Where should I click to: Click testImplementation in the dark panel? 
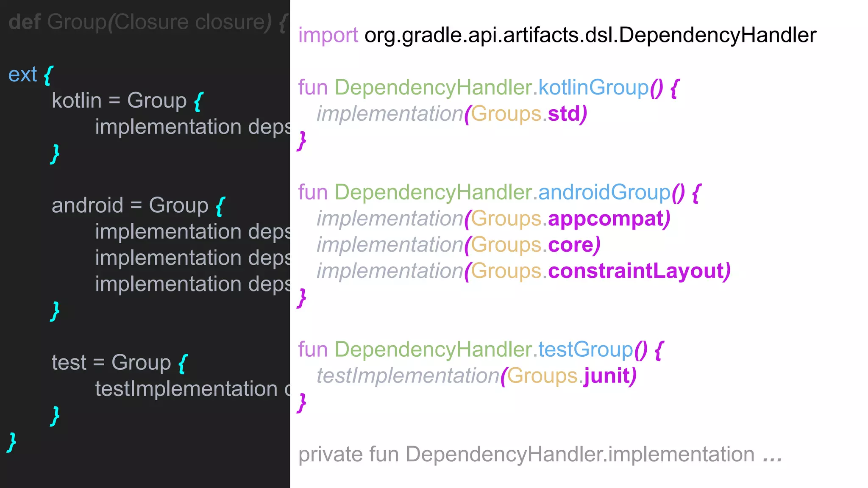pos(186,389)
